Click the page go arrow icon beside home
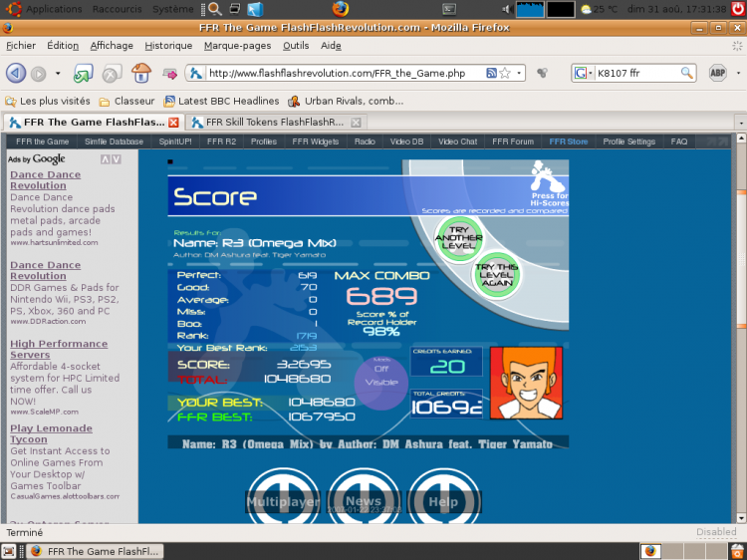 pyautogui.click(x=169, y=74)
